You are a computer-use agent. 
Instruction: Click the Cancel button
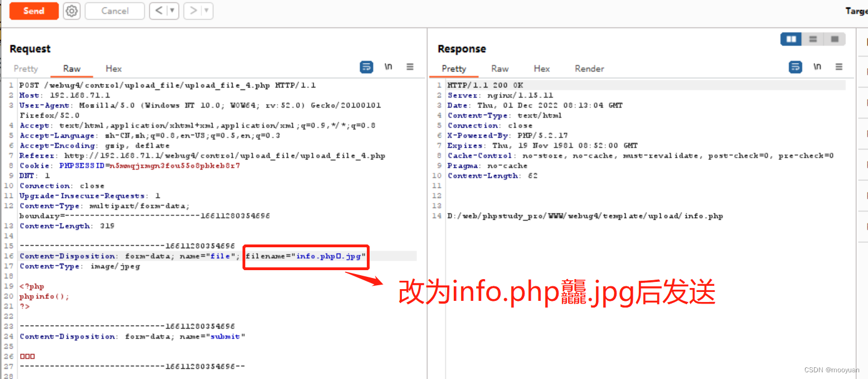coord(115,11)
